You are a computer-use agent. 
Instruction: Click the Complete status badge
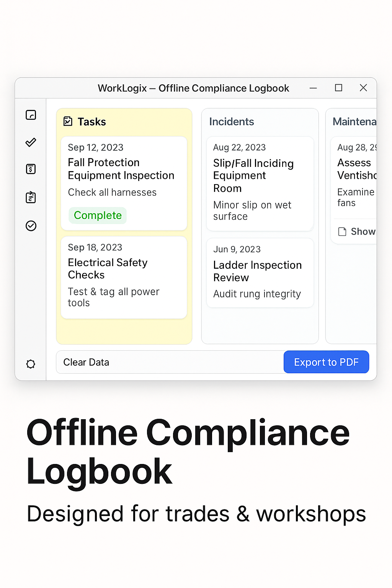[x=98, y=216]
